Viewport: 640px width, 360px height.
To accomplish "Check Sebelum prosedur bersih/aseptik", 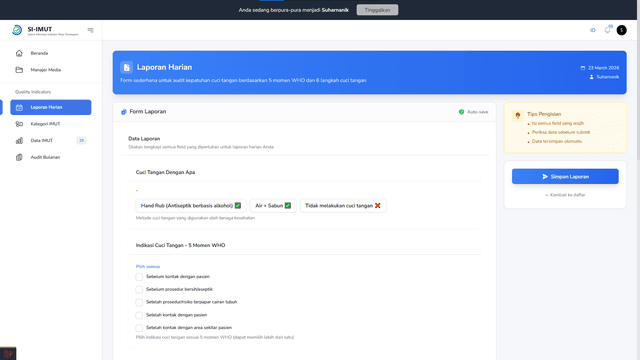I will coord(139,289).
